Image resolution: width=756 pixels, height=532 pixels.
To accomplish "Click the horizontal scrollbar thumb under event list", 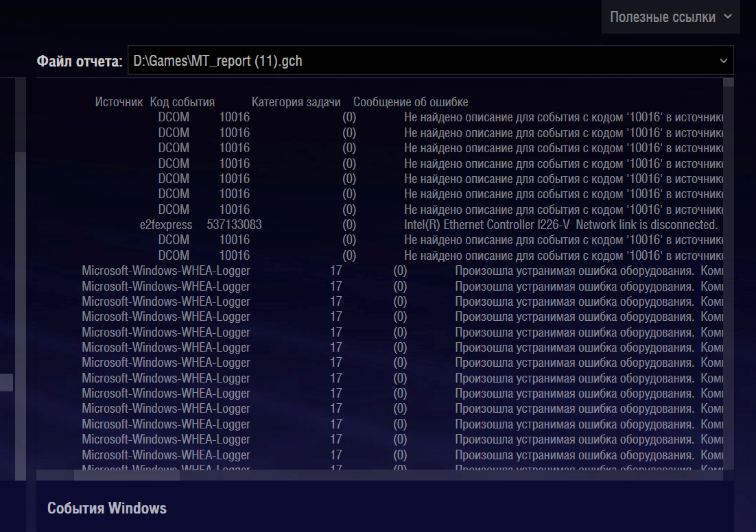I will tap(127, 475).
